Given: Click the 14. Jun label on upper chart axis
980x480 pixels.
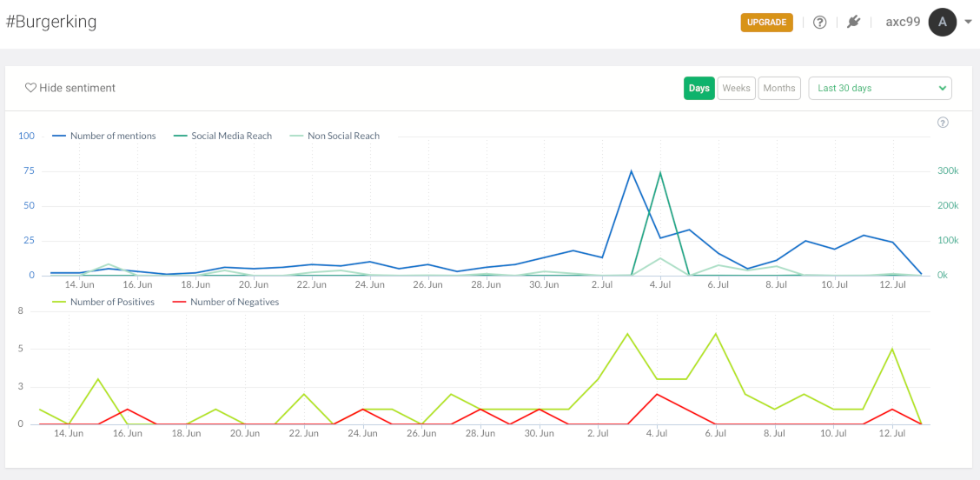Looking at the screenshot, I should click(x=79, y=285).
